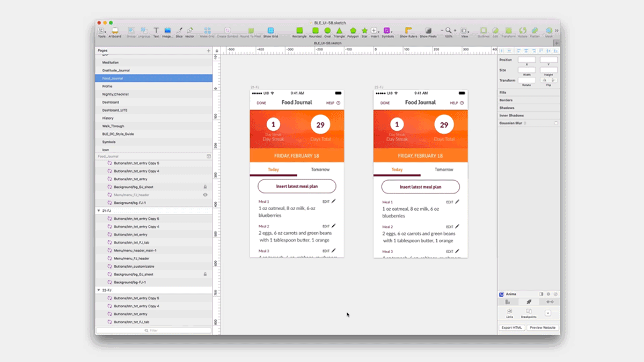Enable the Gaussian Blur checkbox
Image resolution: width=644 pixels, height=362 pixels.
point(555,123)
